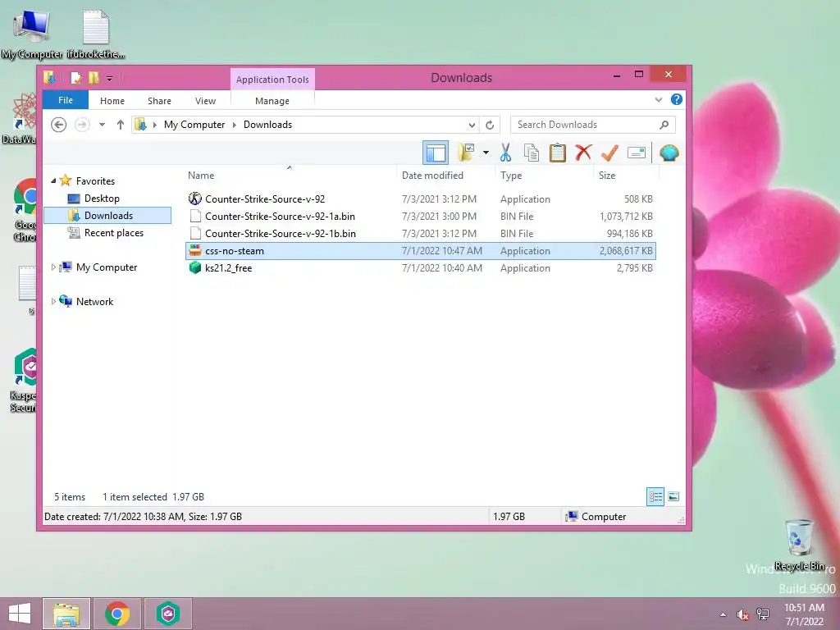Go up one folder level
The width and height of the screenshot is (840, 630).
[x=121, y=125]
